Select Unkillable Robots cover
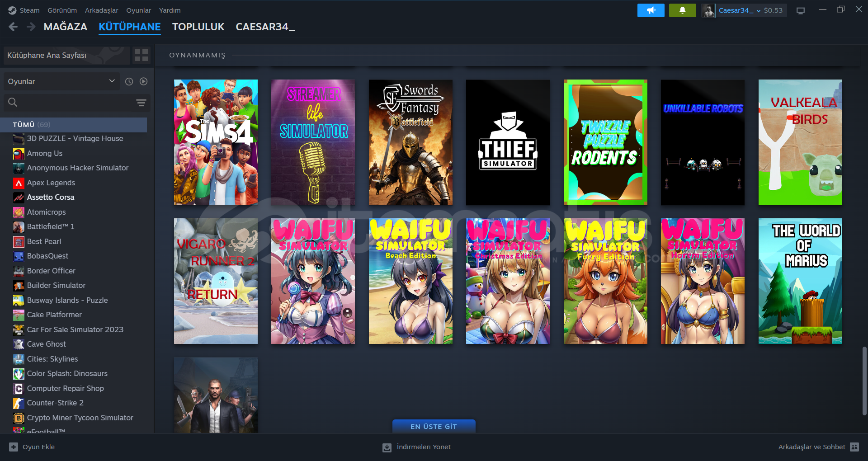 [x=703, y=142]
